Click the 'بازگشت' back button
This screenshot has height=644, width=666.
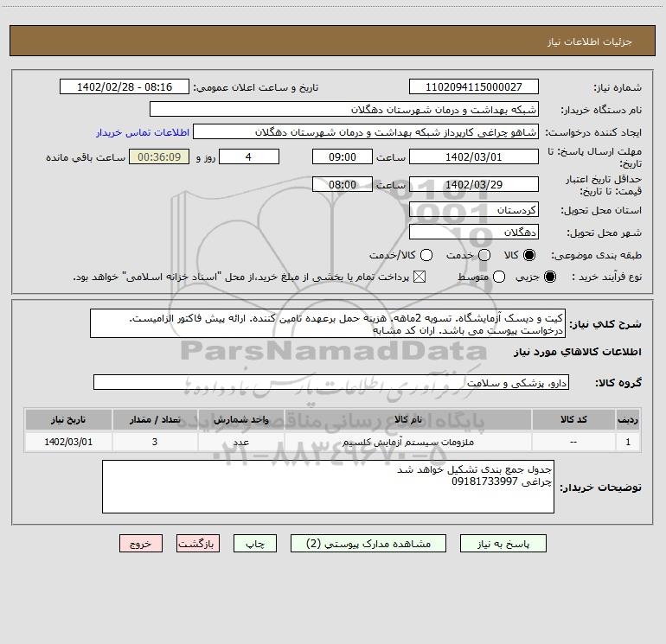[x=198, y=544]
